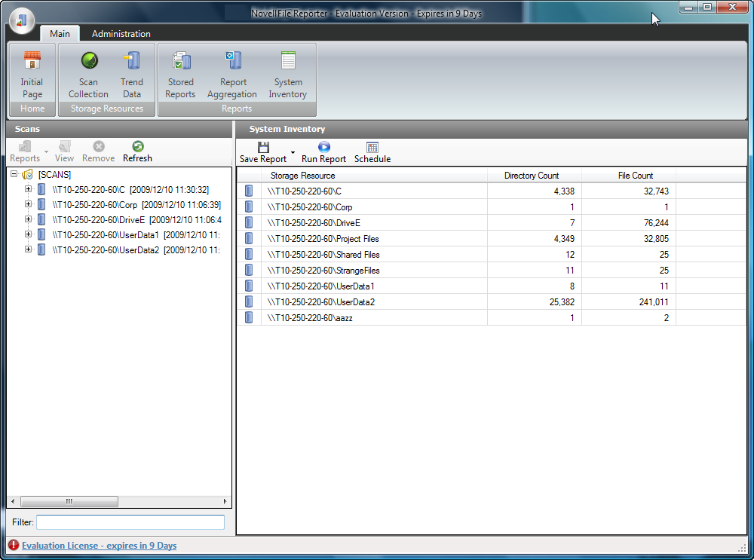The height and width of the screenshot is (560, 754).
Task: Open the System Inventory ribbon icon
Action: (x=288, y=60)
